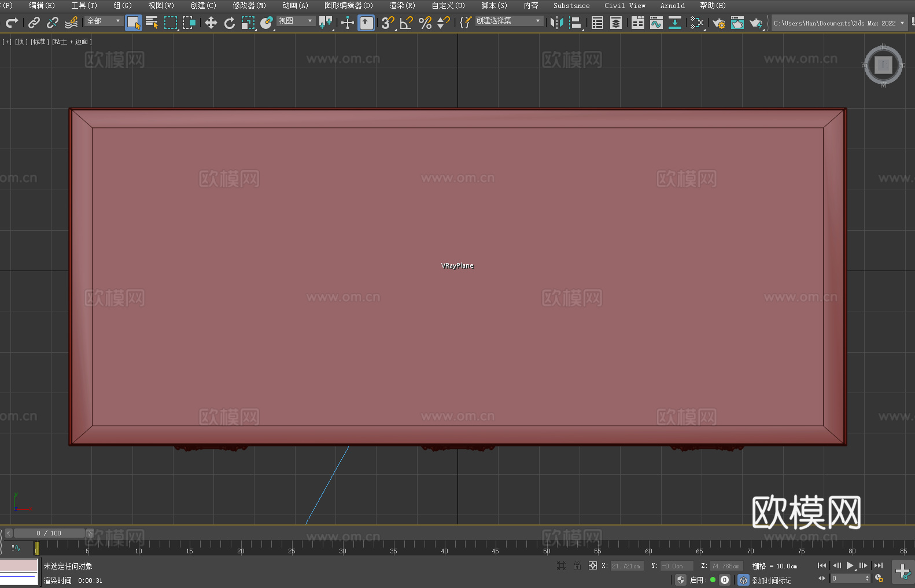915x588 pixels.
Task: Play the animation
Action: [x=850, y=565]
